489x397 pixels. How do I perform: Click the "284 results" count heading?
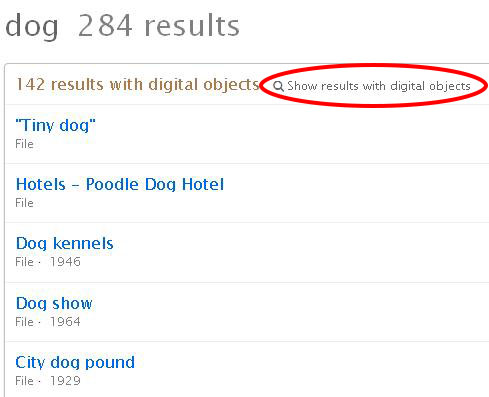(159, 26)
